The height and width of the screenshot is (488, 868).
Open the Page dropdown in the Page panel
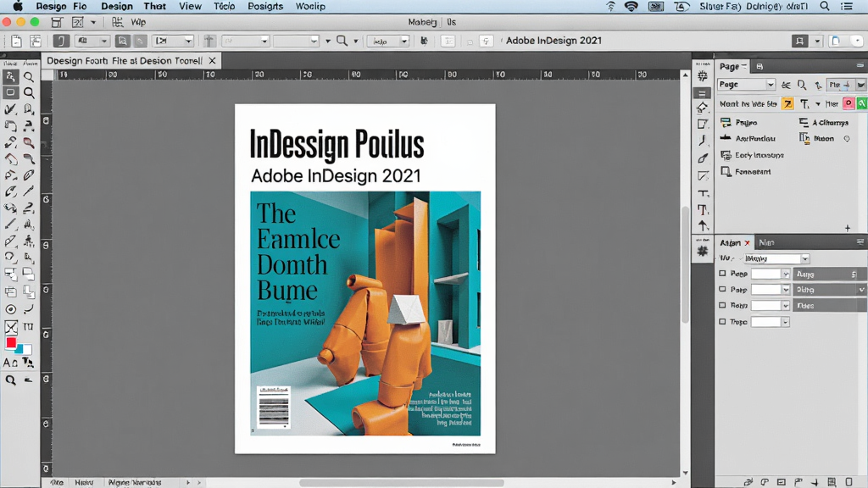[746, 85]
